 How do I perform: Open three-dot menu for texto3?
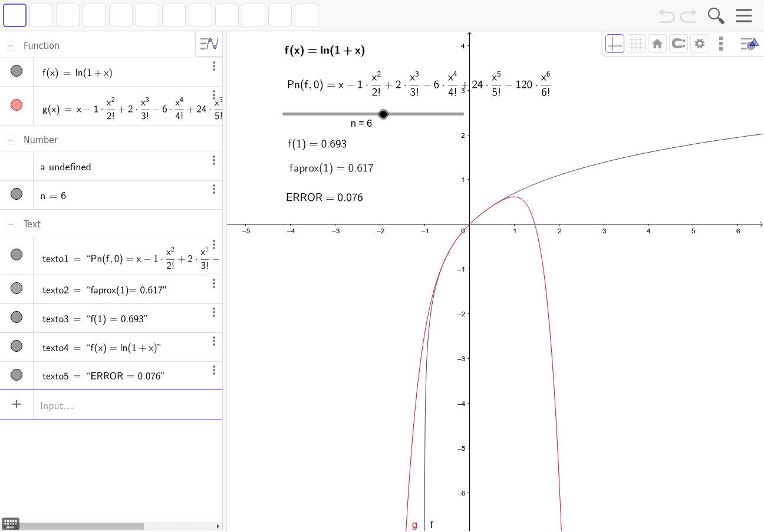point(214,312)
